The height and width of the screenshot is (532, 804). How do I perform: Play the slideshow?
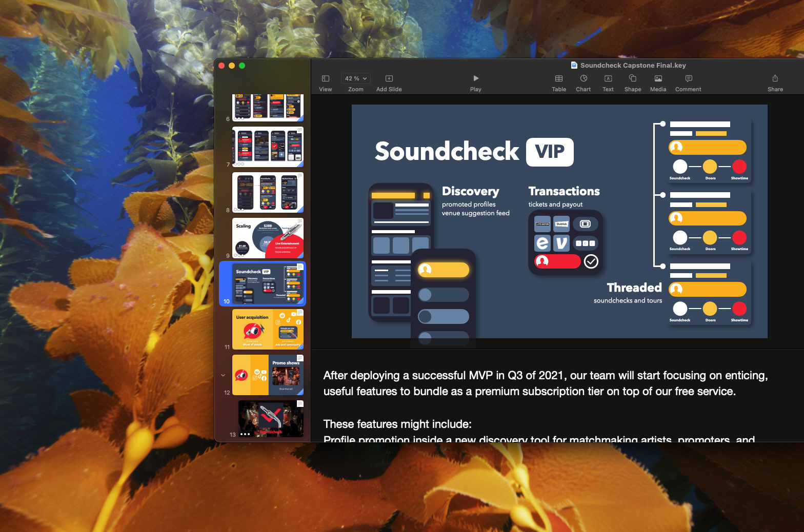click(x=476, y=78)
